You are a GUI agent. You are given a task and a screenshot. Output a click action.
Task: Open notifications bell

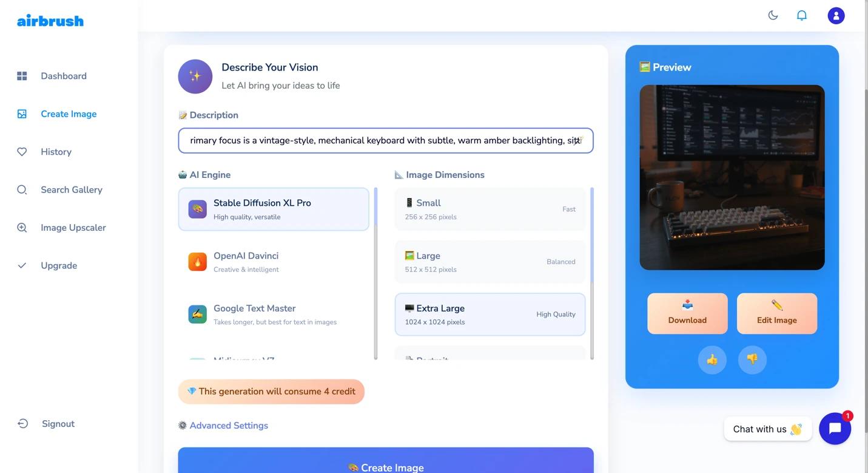802,15
